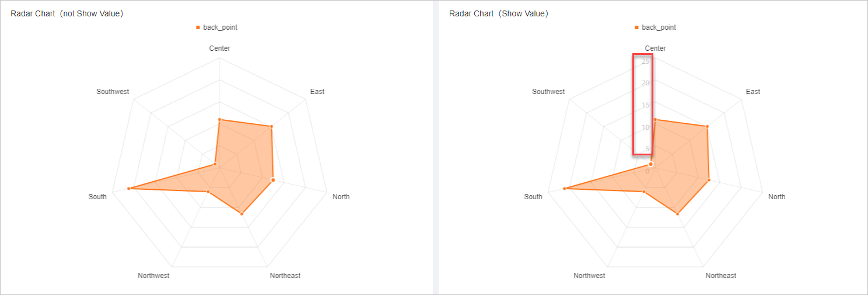This screenshot has height=295, width=868.
Task: Click the Northeast axis label in right chart
Action: [x=721, y=276]
